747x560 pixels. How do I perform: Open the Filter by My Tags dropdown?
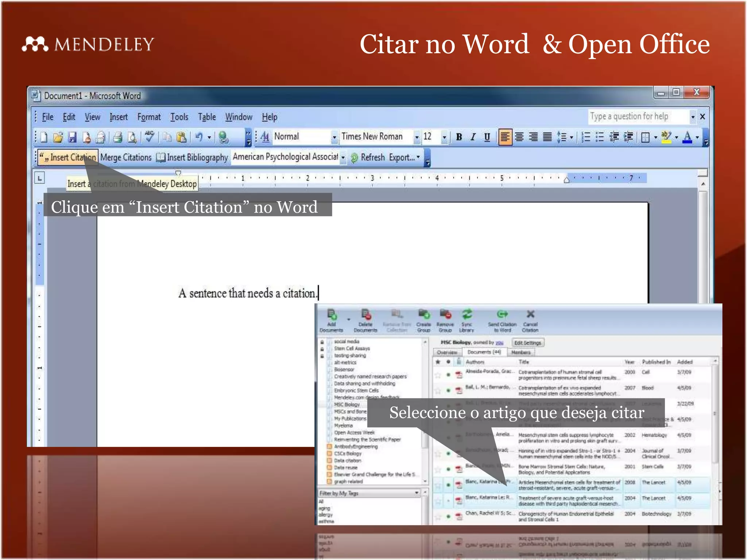369,493
